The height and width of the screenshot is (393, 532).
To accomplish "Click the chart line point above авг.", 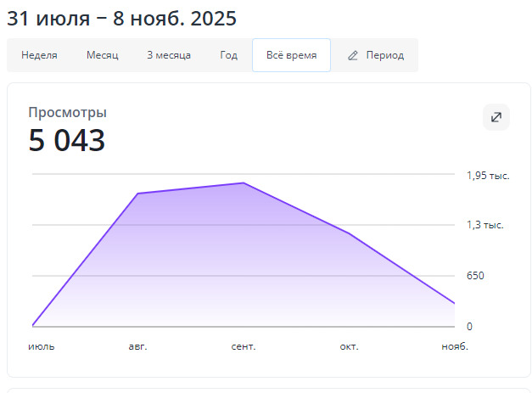I will click(137, 194).
